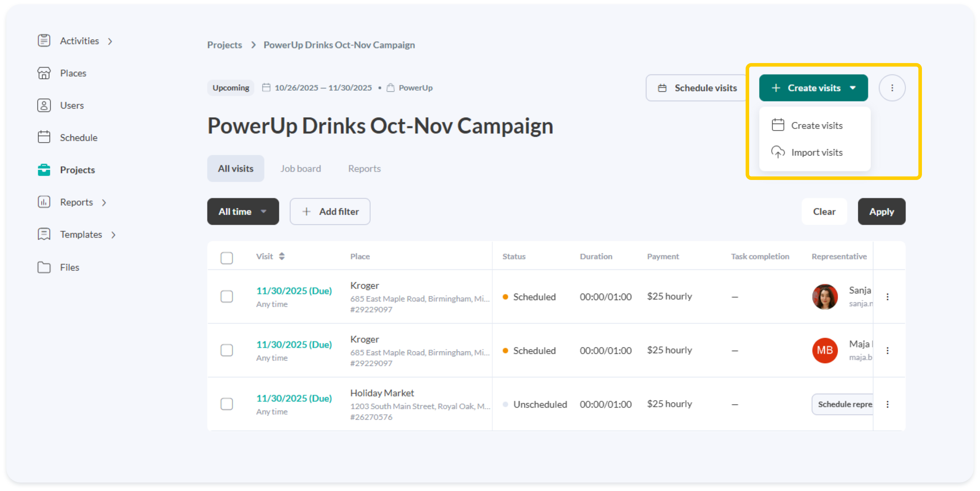The height and width of the screenshot is (491, 980).
Task: Sort the table by Visit column
Action: pyautogui.click(x=281, y=256)
